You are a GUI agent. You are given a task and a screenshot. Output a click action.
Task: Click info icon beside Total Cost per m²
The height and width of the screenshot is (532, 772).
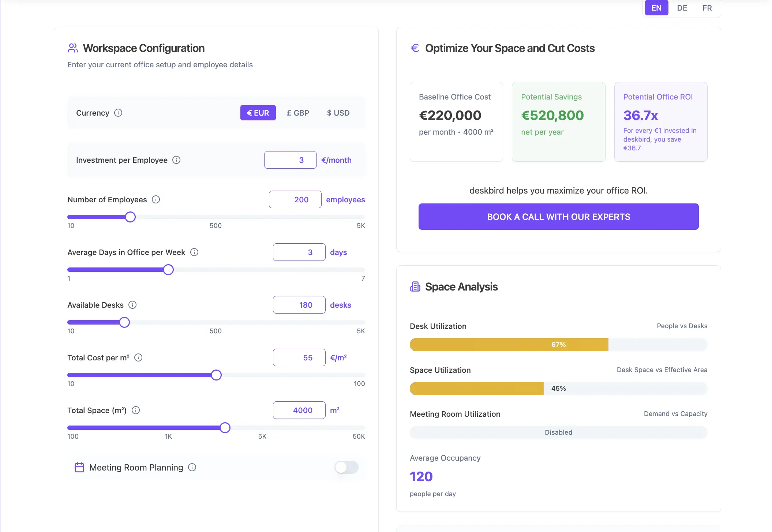click(x=138, y=357)
